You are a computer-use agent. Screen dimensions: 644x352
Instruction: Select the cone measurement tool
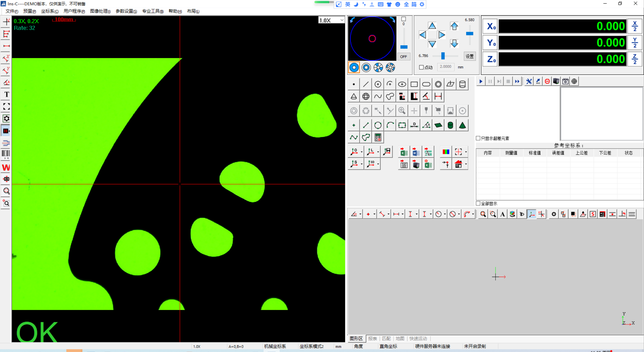pos(354,96)
